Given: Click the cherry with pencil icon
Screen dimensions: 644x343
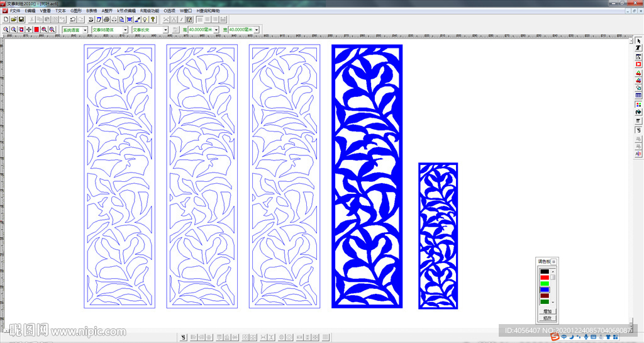Looking at the screenshot, I should (638, 80).
